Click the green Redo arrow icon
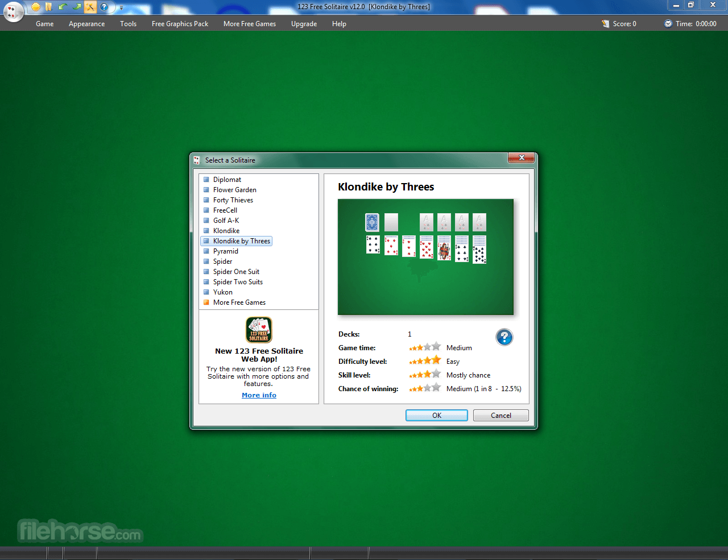The image size is (728, 560). 77,7
